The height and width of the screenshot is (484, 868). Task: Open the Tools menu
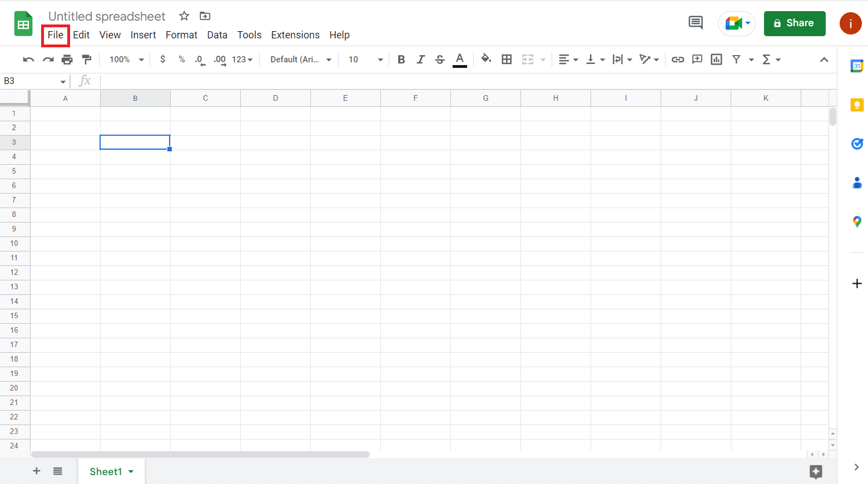tap(249, 35)
